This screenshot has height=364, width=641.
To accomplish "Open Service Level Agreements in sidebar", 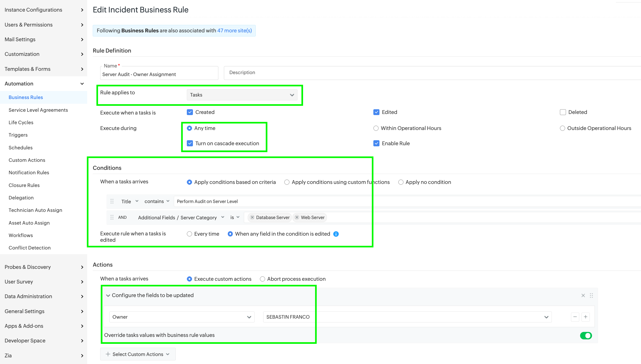I will pyautogui.click(x=38, y=110).
